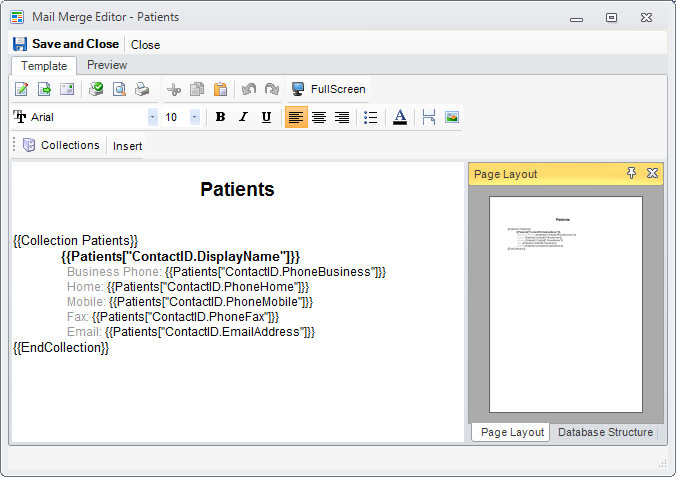
Task: Pin the Page Layout panel
Action: pyautogui.click(x=631, y=174)
